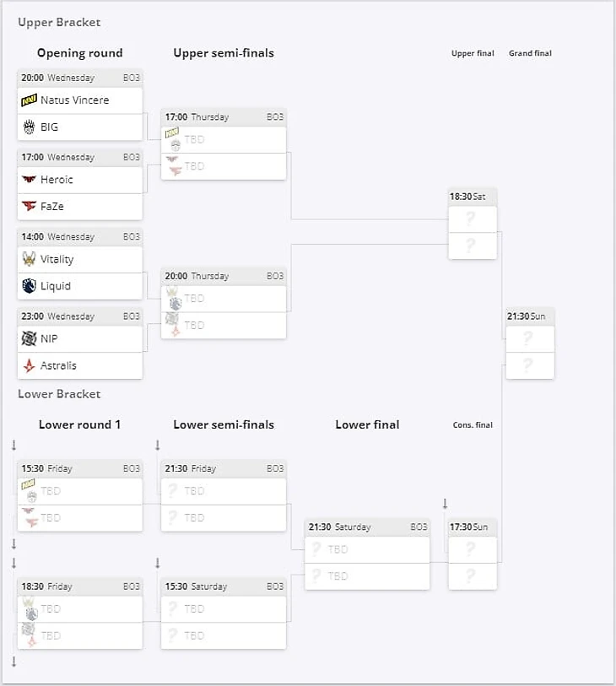Viewport: 616px width, 686px height.
Task: Click the 21:30 Friday lower semi-final header
Action: [x=223, y=468]
